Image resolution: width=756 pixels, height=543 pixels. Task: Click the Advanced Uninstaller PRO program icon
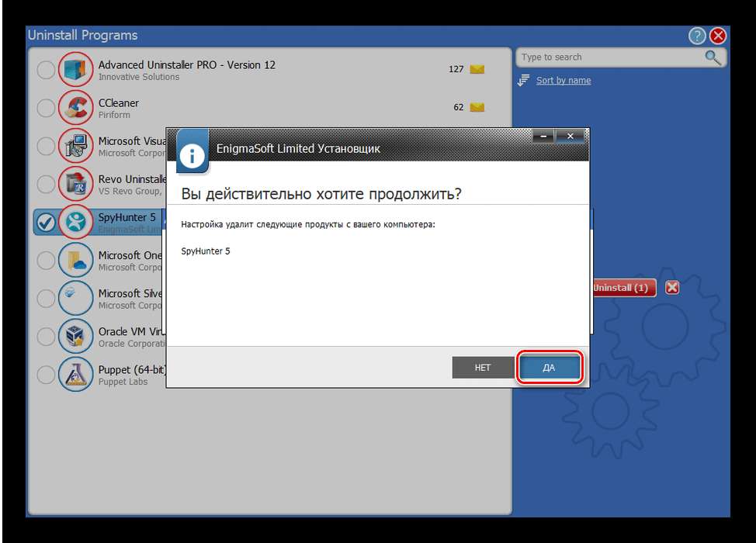pyautogui.click(x=76, y=69)
